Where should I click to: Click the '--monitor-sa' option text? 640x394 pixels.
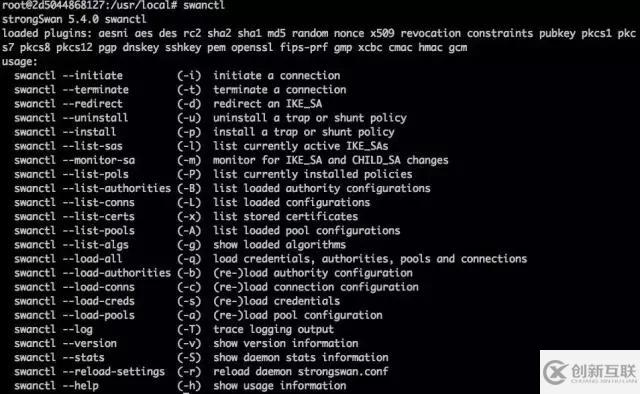99,160
